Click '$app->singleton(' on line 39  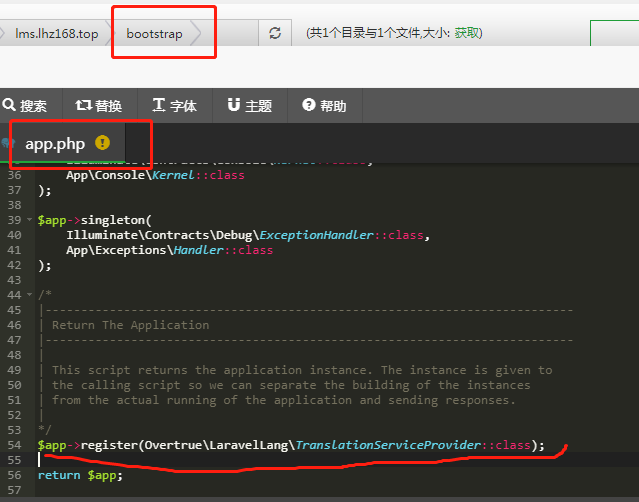(95, 220)
